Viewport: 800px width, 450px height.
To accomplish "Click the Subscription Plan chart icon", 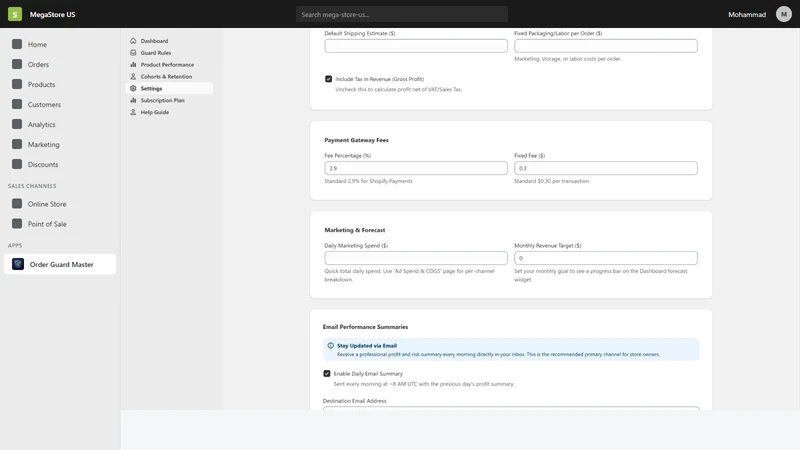I will tap(133, 100).
